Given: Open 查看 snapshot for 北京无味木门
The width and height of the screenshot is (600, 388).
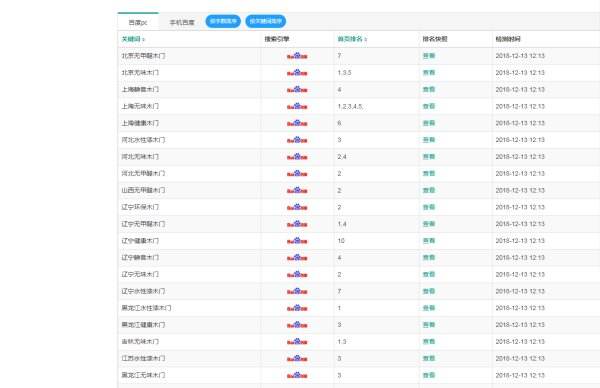Looking at the screenshot, I should point(429,73).
